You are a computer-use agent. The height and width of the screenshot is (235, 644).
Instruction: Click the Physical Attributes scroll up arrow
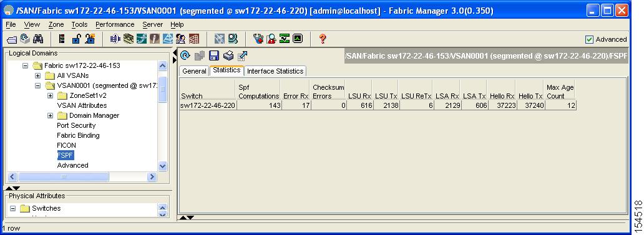(163, 207)
